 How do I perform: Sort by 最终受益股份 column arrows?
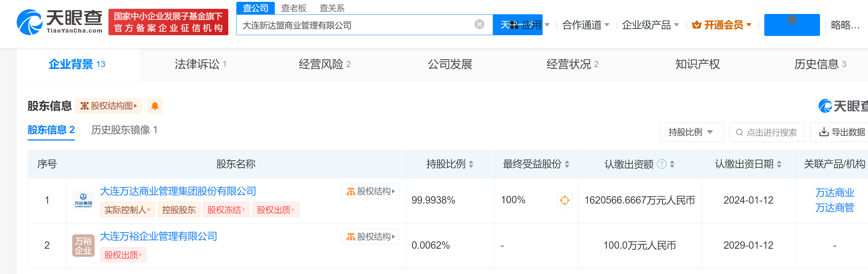coord(567,164)
